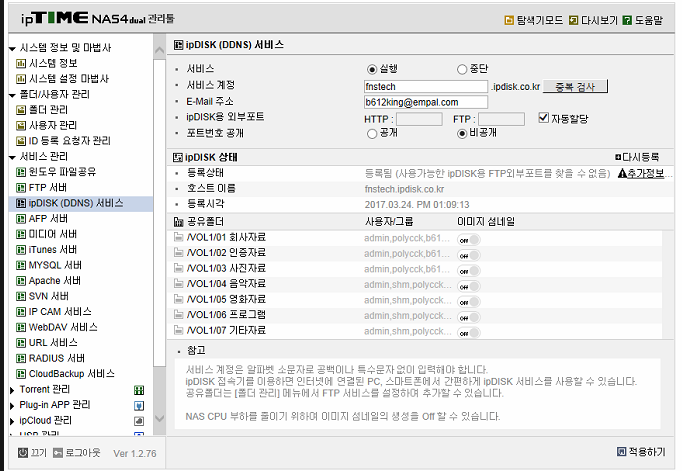Click the Torrent 관리 status icon
Viewport: 682px width, 471px height.
[139, 390]
